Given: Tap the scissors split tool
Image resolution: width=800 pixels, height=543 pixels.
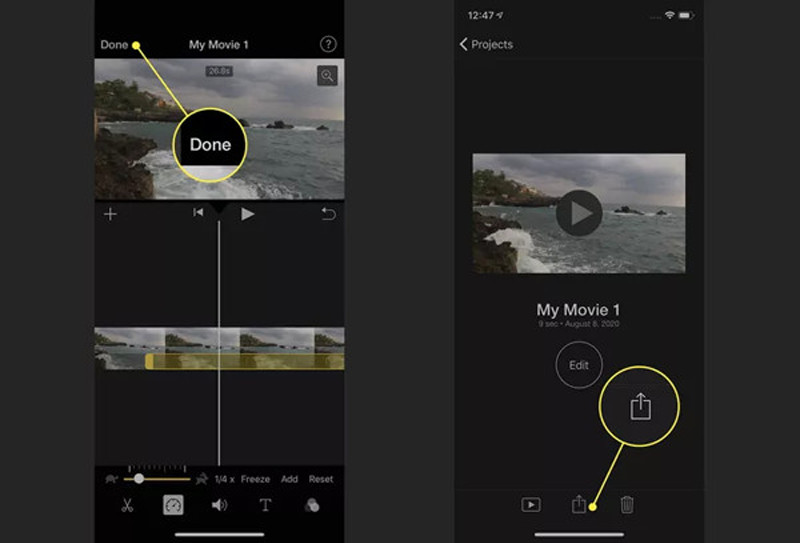Looking at the screenshot, I should (127, 505).
